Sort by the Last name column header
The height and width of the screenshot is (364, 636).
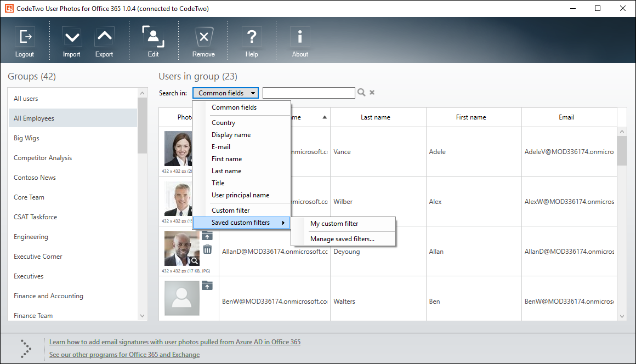378,117
